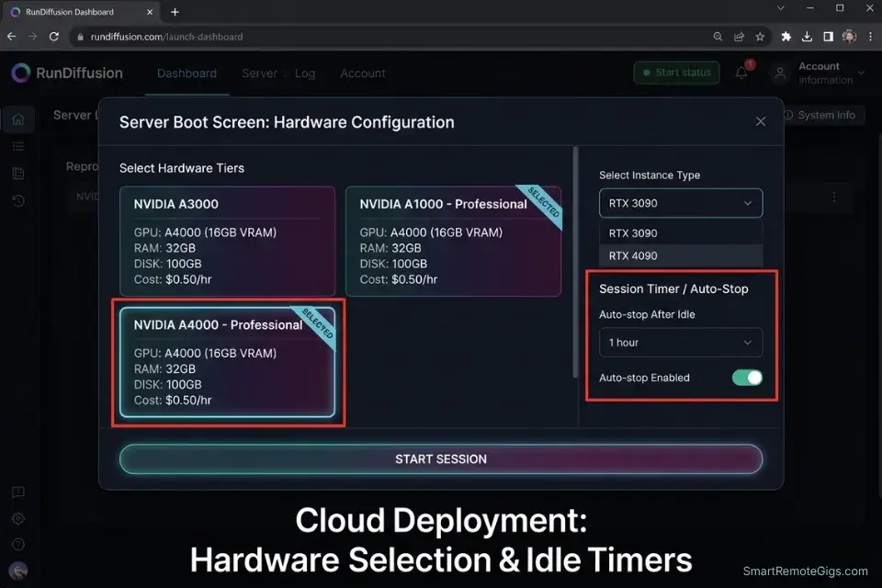Open the help question mark sidebar icon

(x=18, y=544)
